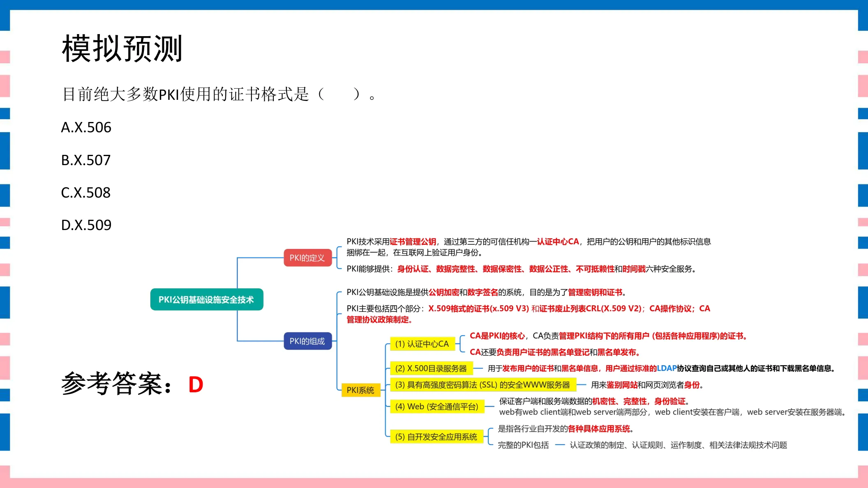Select the SSL 安全WWW服务器 node

(482, 385)
